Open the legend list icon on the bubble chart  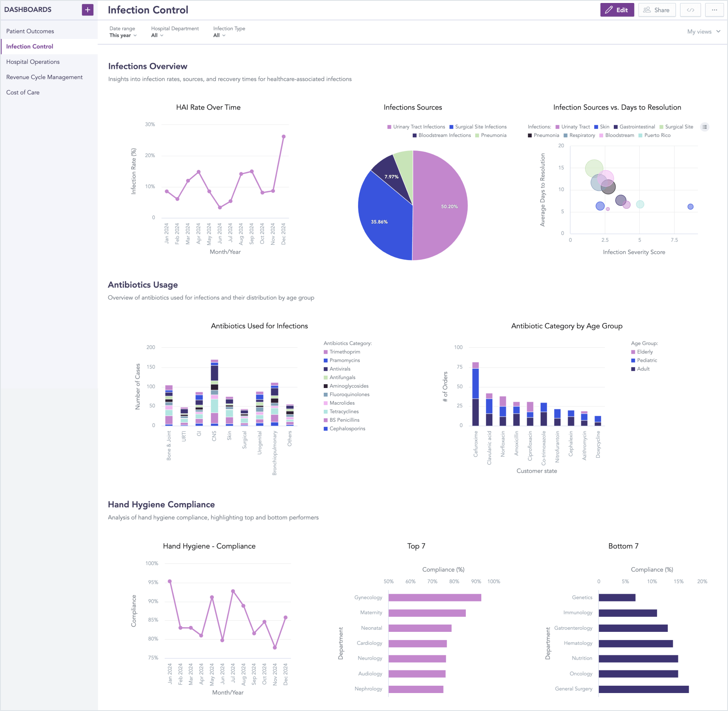tap(704, 127)
